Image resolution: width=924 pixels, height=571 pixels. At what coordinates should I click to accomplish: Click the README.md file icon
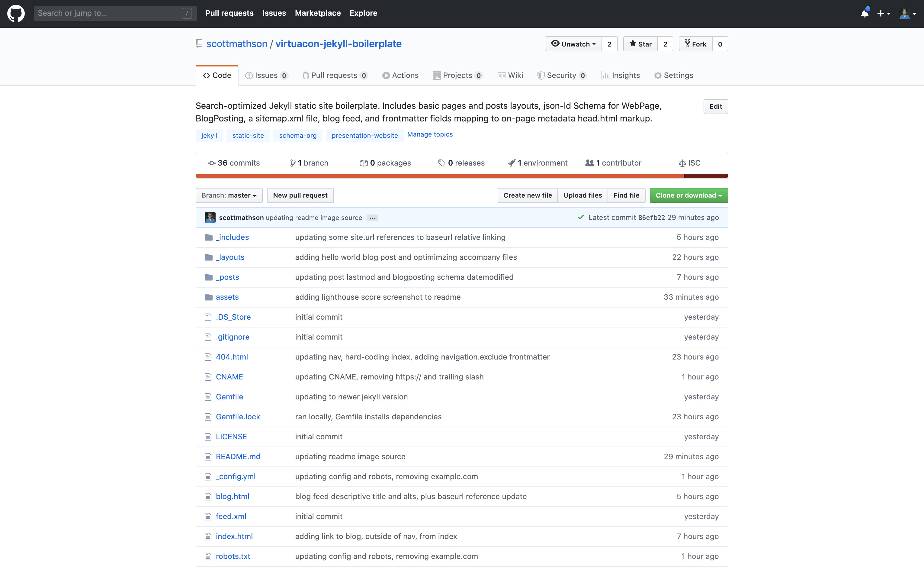208,456
